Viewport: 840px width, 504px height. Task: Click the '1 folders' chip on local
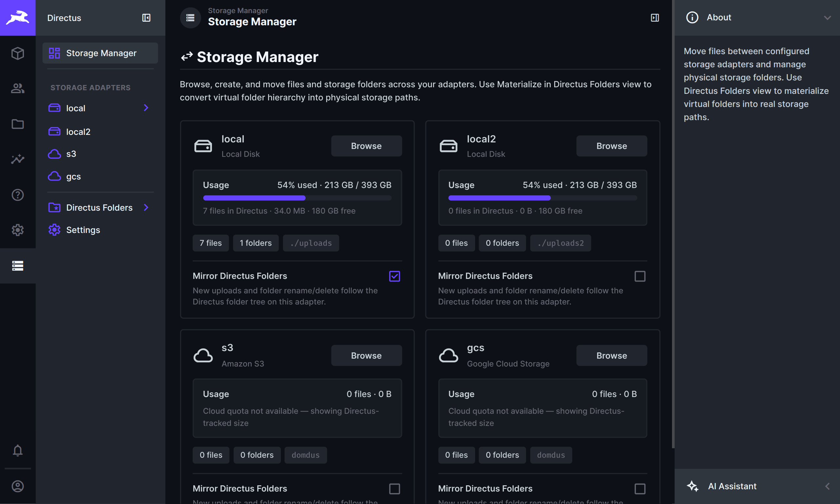tap(256, 243)
